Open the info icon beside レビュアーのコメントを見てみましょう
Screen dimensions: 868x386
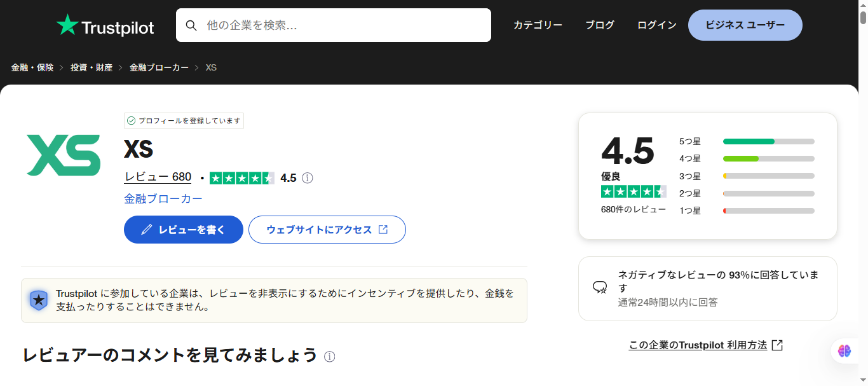pyautogui.click(x=330, y=357)
